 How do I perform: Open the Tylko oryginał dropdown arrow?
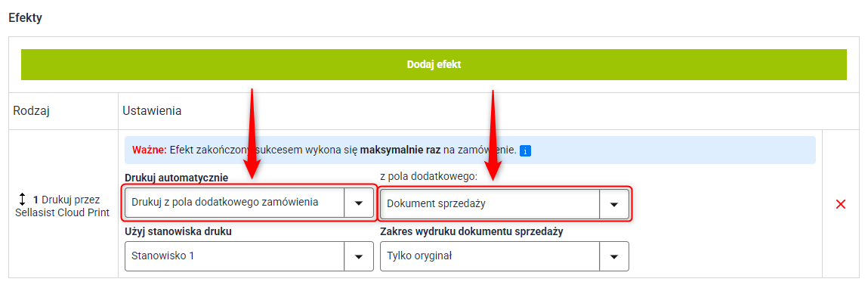coord(614,256)
